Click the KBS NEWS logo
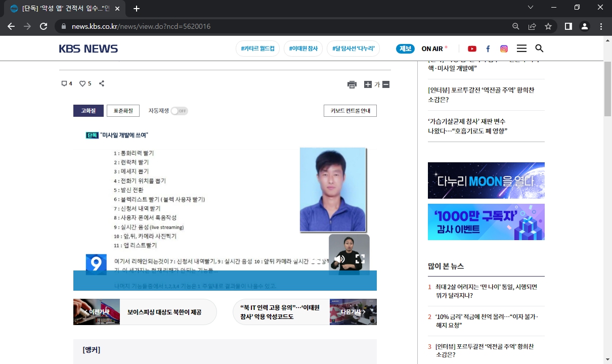612x364 pixels. pos(89,49)
